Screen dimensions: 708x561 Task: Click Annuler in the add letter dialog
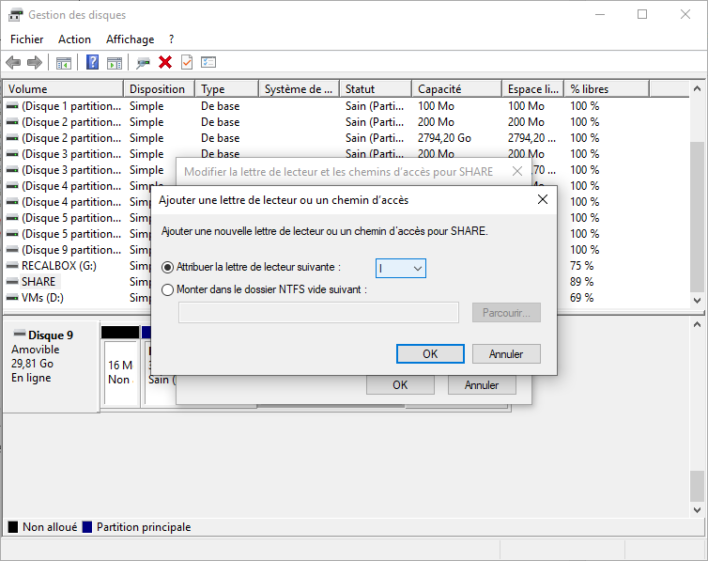(506, 354)
